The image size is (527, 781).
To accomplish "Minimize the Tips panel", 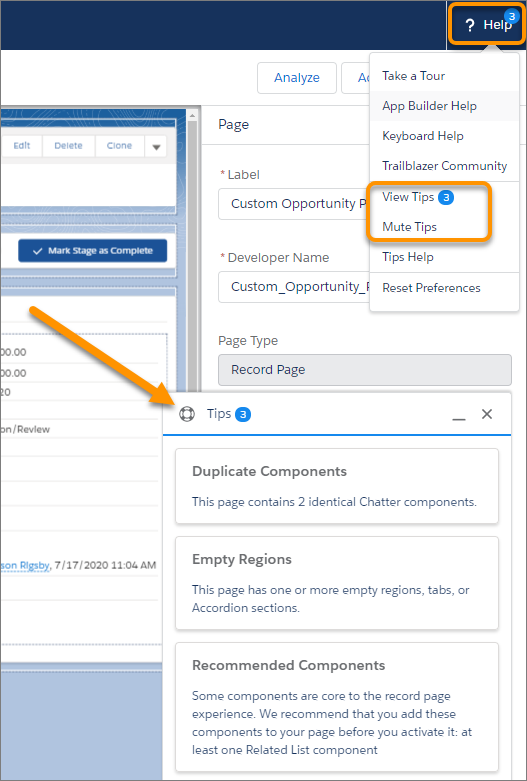I will [459, 414].
